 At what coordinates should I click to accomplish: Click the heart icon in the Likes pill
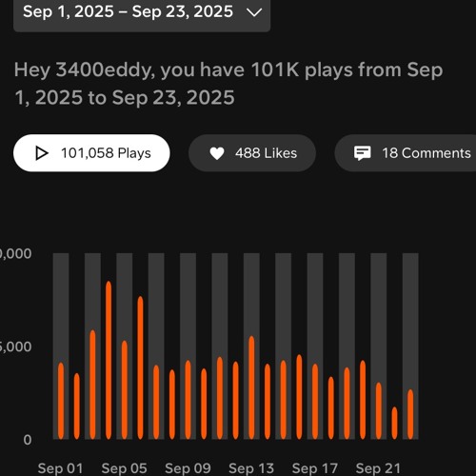coord(217,153)
